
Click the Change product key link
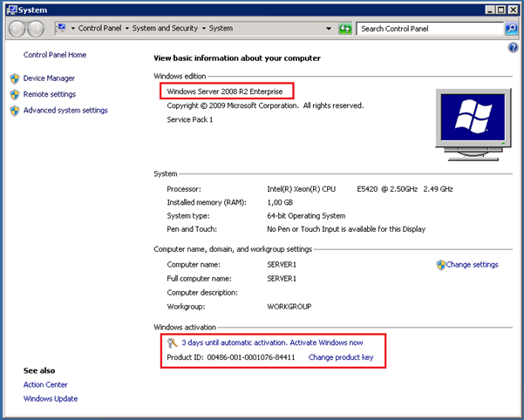pos(341,357)
